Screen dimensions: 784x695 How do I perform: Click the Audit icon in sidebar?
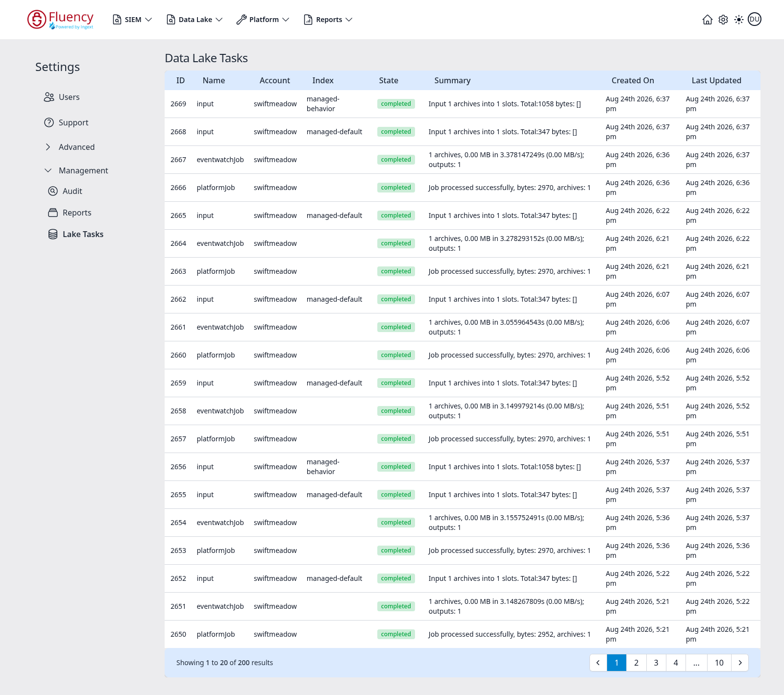(53, 191)
